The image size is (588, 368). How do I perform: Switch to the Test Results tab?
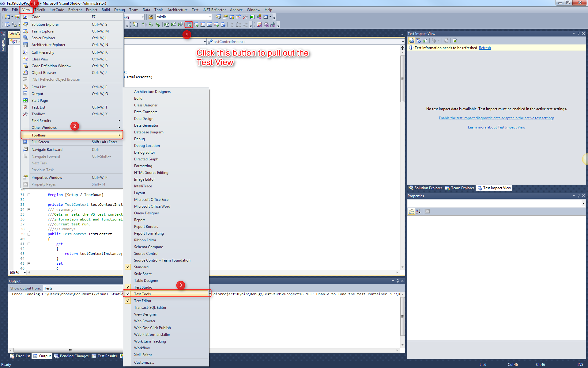click(x=104, y=356)
